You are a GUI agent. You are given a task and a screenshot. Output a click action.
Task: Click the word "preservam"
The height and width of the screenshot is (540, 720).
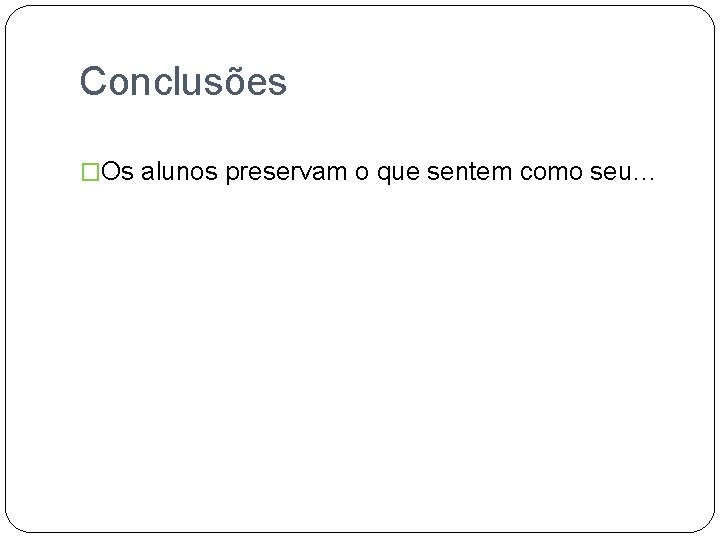(286, 173)
